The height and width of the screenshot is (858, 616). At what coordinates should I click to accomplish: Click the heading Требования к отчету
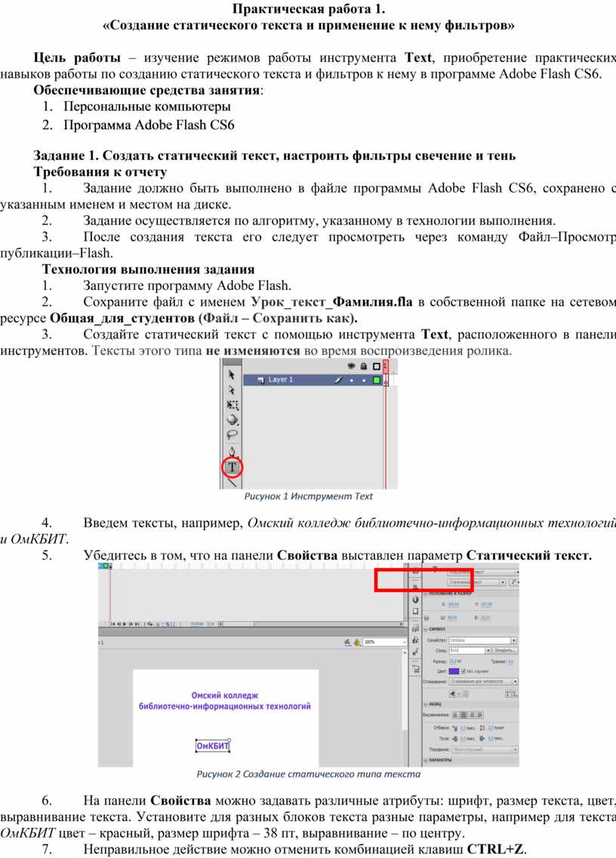(x=100, y=171)
